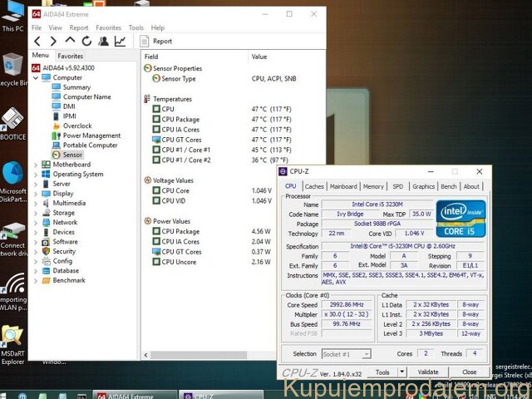The image size is (532, 399).
Task: Click CPU Package temperature row
Action: pyautogui.click(x=180, y=119)
